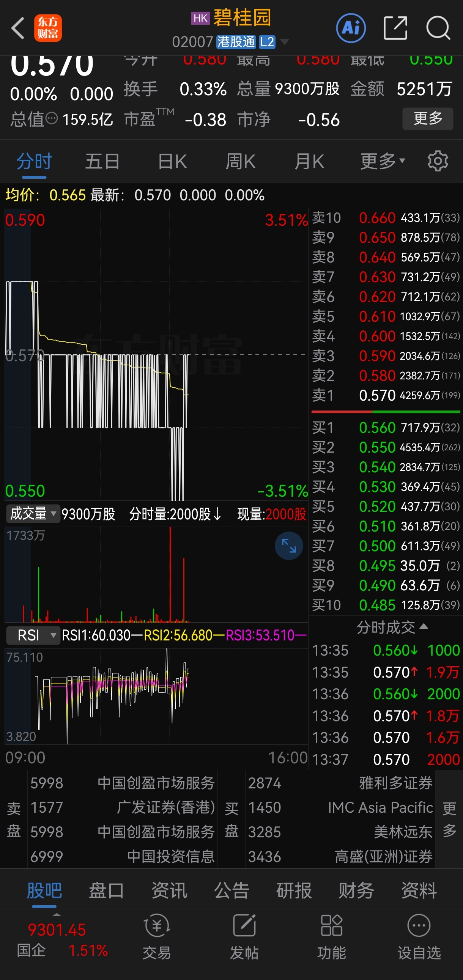Viewport: 463px width, 980px height.
Task: Tap 买1 row price 0.560
Action: (x=377, y=428)
